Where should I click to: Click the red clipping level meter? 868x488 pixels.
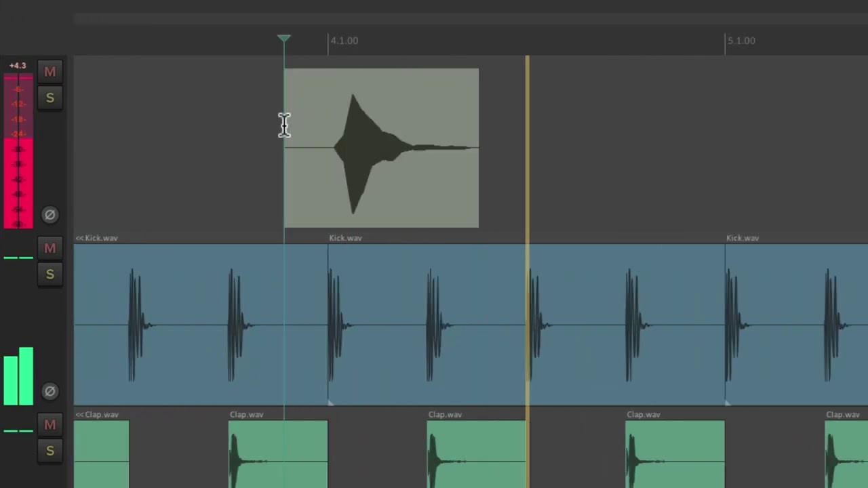click(x=18, y=152)
